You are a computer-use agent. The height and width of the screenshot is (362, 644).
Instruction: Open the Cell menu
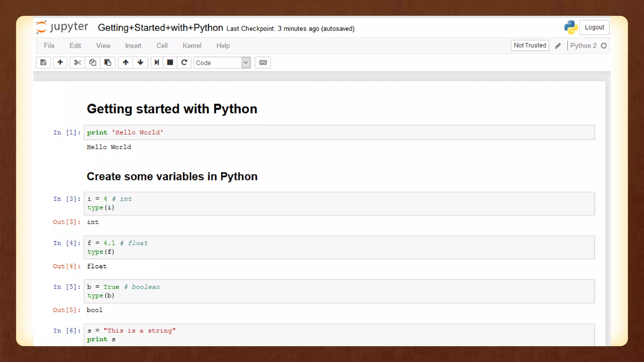coord(162,46)
